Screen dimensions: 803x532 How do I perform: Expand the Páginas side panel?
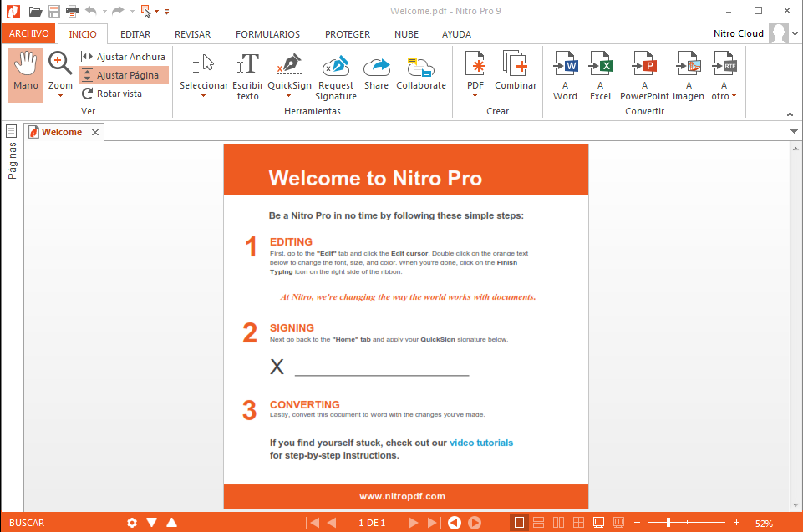tap(11, 151)
